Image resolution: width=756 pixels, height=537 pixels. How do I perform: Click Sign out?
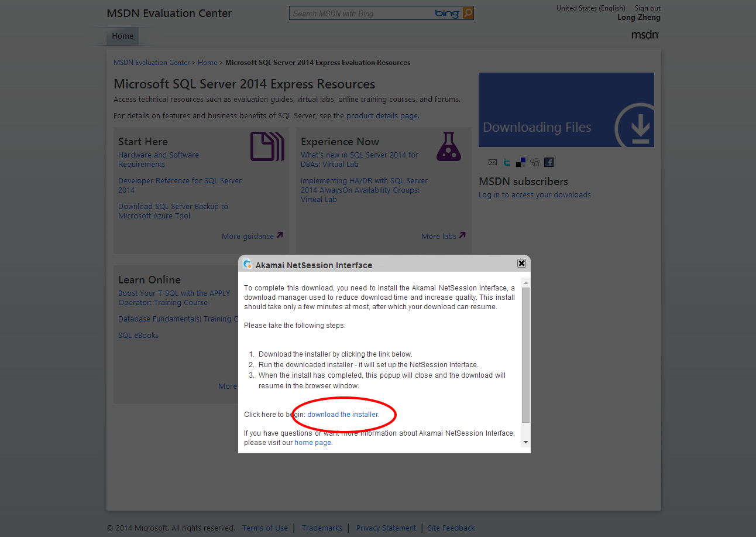(647, 8)
